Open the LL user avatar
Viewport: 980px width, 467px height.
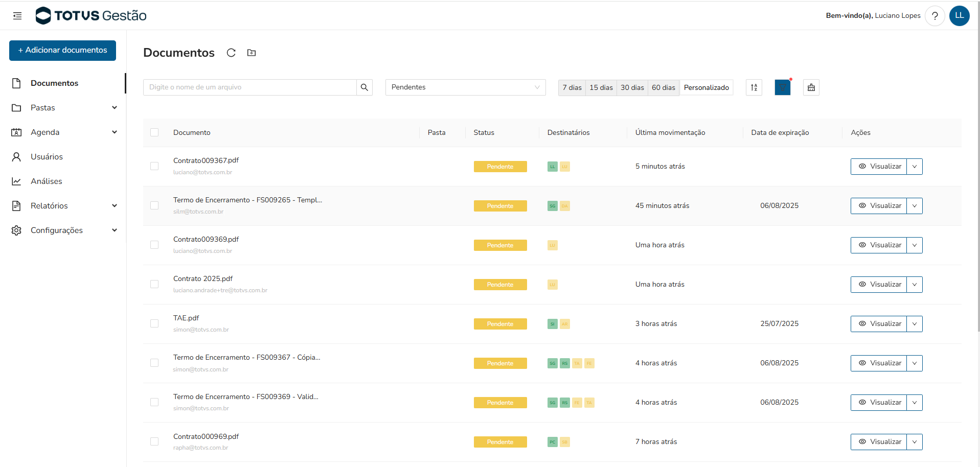click(x=959, y=16)
